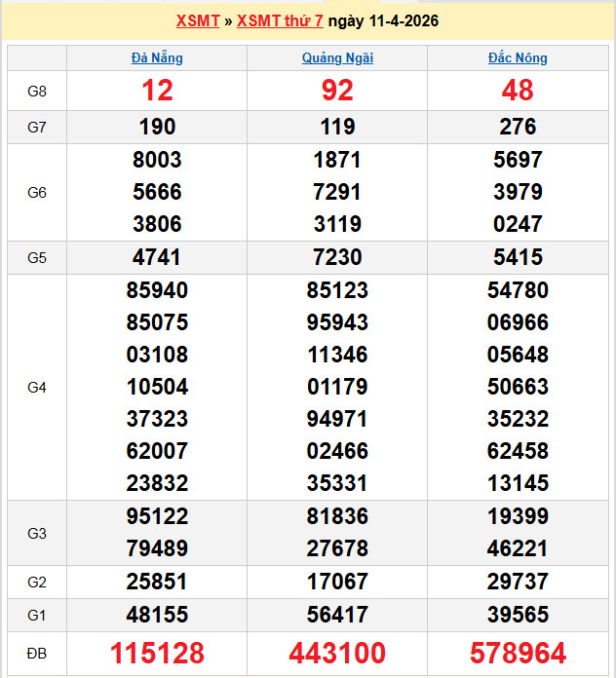Select the G4 row label cell
The height and width of the screenshot is (678, 616).
(x=37, y=388)
